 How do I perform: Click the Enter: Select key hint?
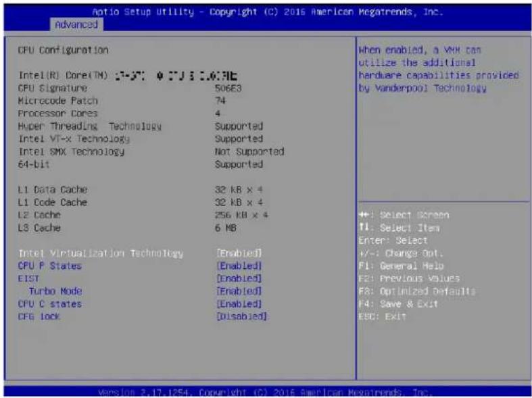point(393,241)
